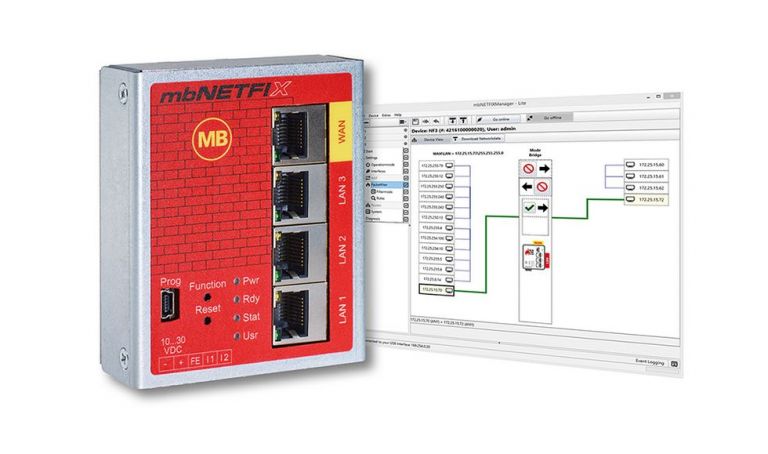Open the dropdown atop the left panel
This screenshot has width=768, height=454.
[402, 121]
